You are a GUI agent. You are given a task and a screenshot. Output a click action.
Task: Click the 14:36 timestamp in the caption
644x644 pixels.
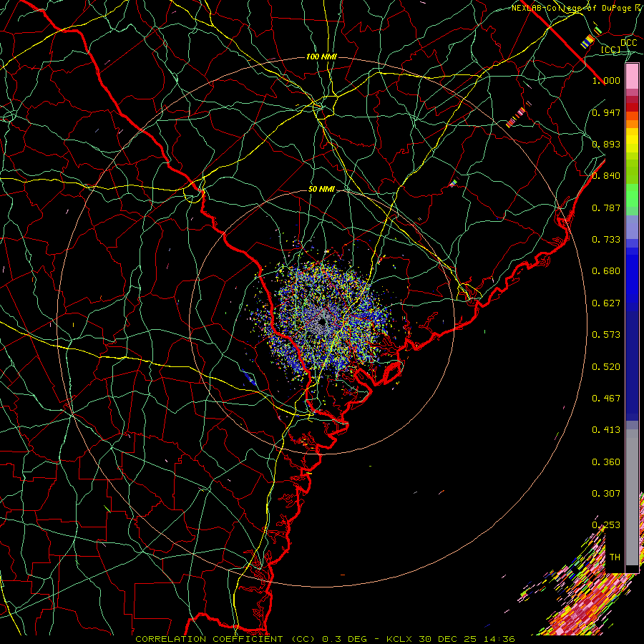(500, 639)
